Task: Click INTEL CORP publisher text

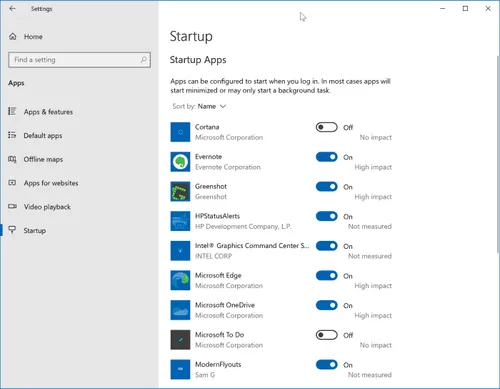Action: [213, 256]
